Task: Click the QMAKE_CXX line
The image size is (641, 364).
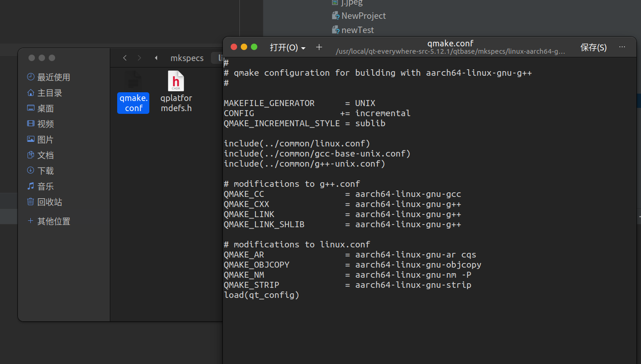Action: click(342, 204)
